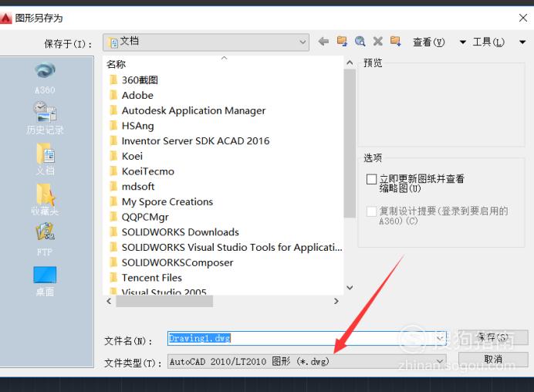Viewport: 534px width, 392px height.
Task: Click the file list scroll down arrow
Action: click(350, 288)
